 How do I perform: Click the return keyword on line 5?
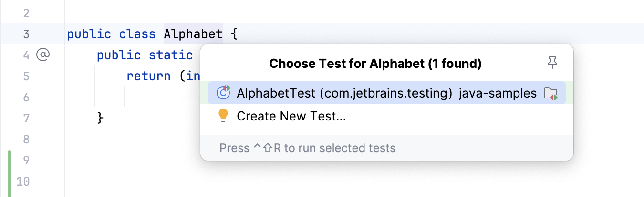click(x=148, y=76)
